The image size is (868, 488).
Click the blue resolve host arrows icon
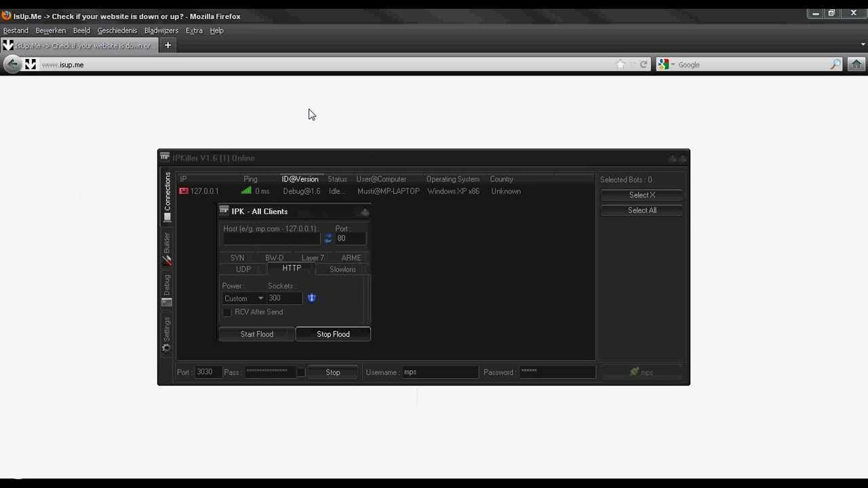click(328, 239)
